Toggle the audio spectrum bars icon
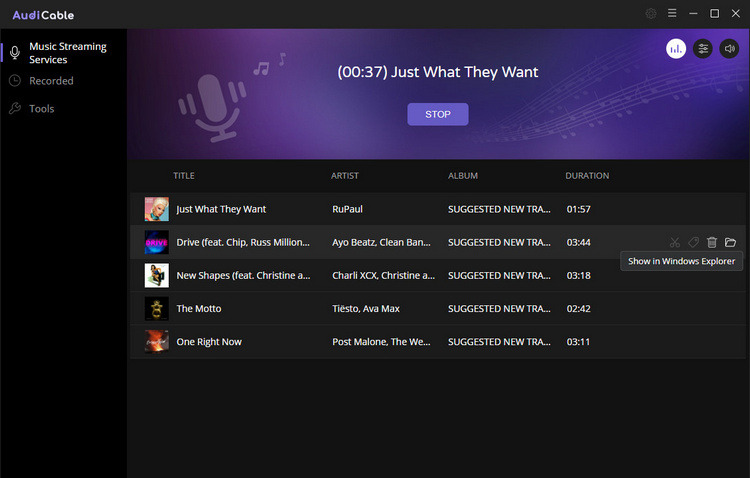Image resolution: width=750 pixels, height=478 pixels. click(x=676, y=49)
